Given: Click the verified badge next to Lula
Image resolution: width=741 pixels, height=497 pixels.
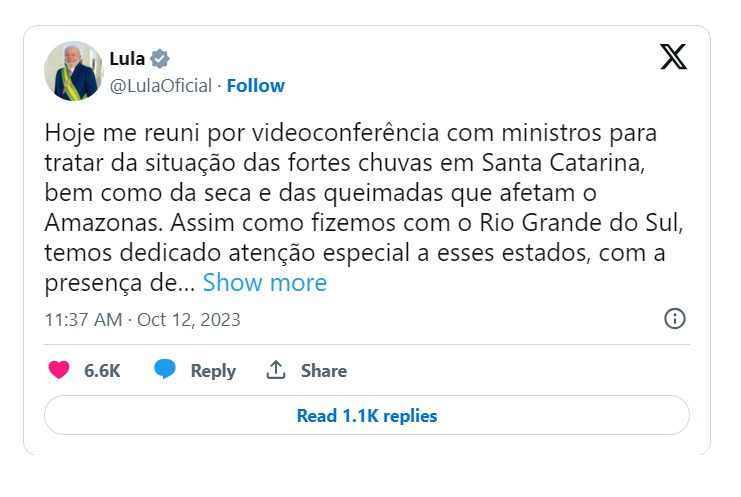Looking at the screenshot, I should point(160,58).
